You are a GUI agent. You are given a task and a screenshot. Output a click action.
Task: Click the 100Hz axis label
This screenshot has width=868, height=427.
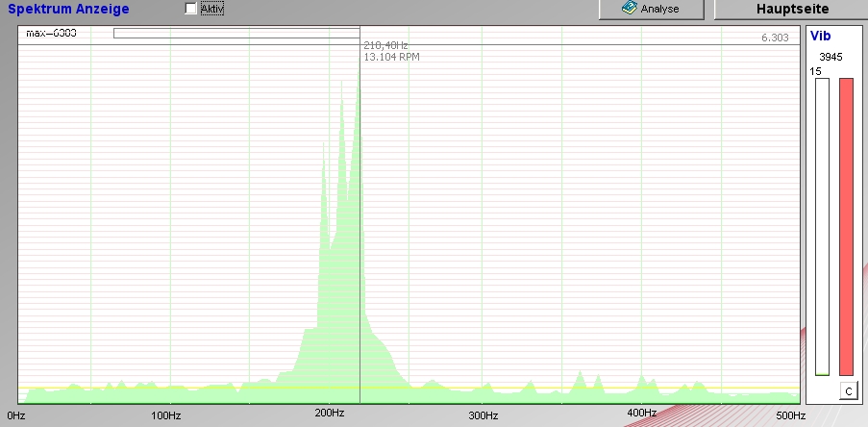[166, 415]
